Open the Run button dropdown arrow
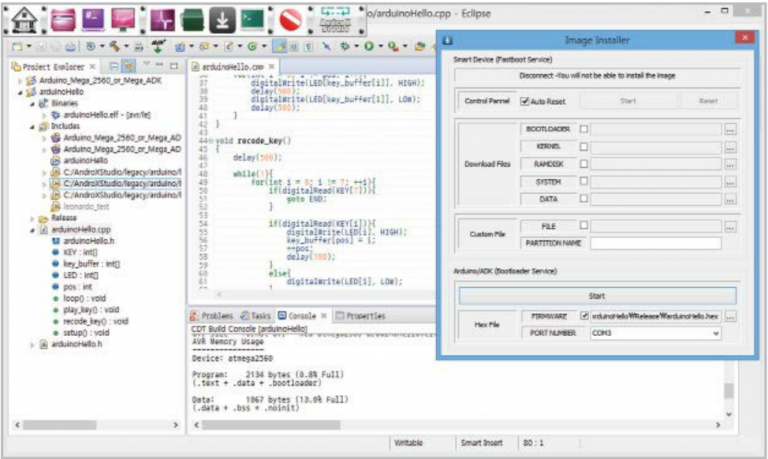 (x=380, y=47)
